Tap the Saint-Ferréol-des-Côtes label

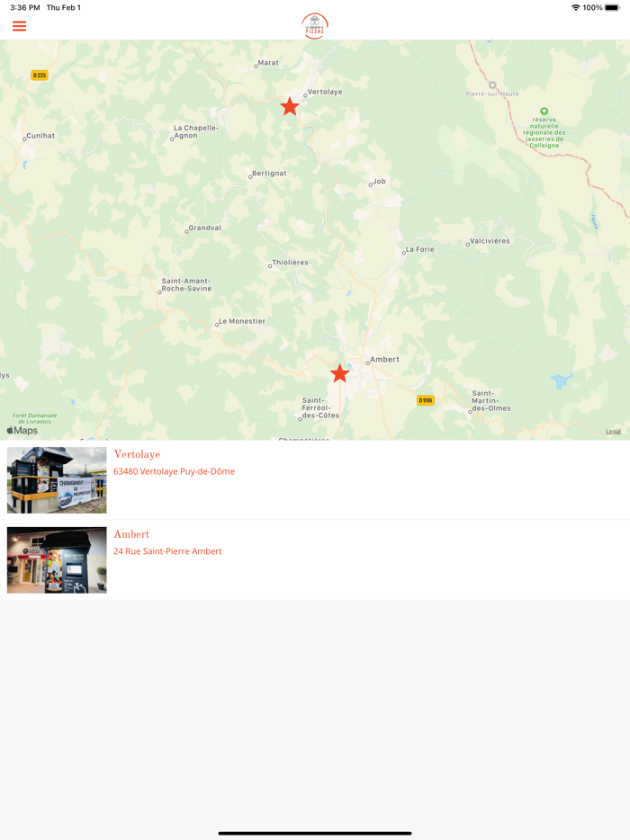pyautogui.click(x=320, y=407)
